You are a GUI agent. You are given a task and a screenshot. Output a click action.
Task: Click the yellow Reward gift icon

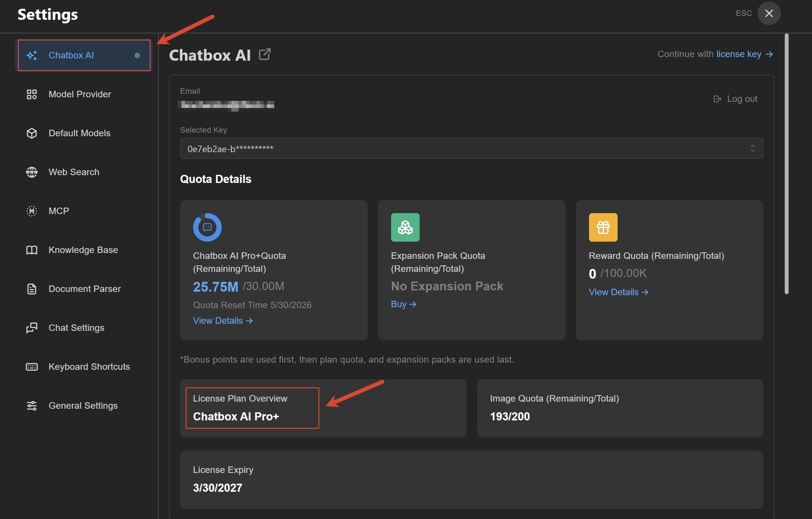tap(603, 227)
